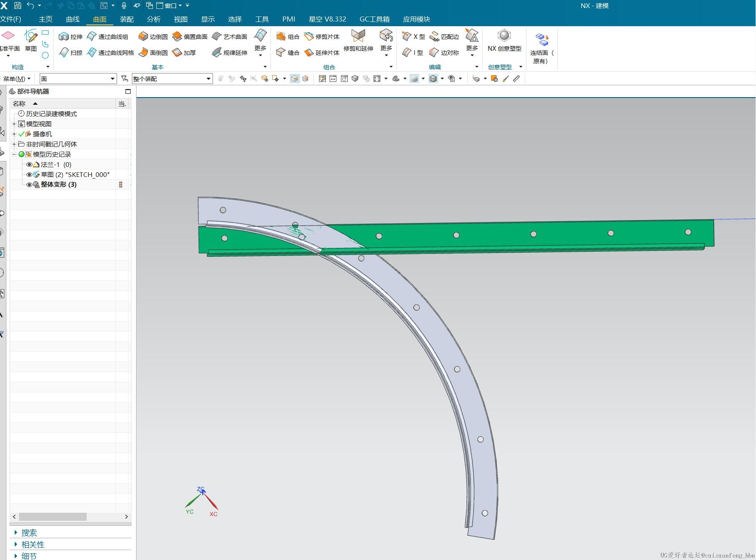
Task: Open the 菜单(M) dropdown
Action: click(x=17, y=79)
